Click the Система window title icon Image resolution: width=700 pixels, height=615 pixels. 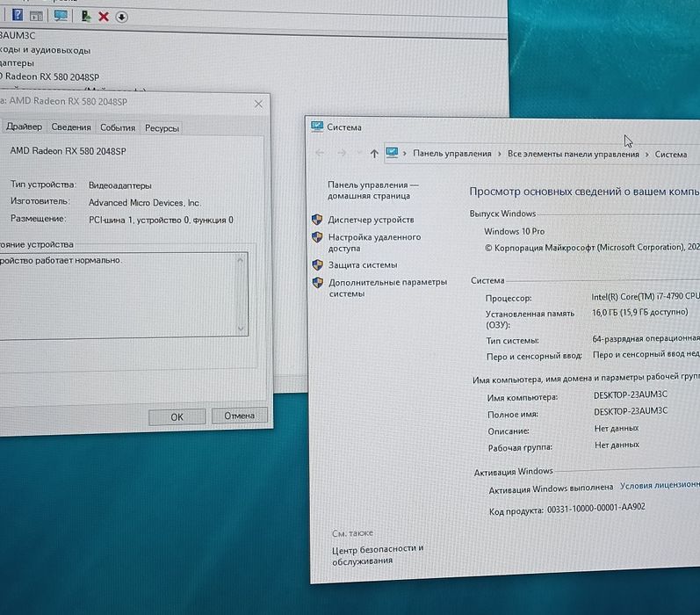pyautogui.click(x=317, y=127)
